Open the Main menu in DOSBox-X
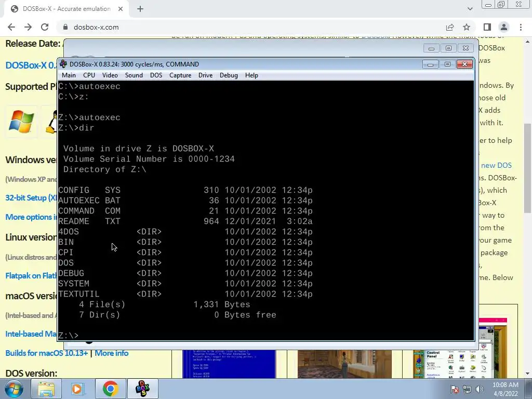 point(69,75)
